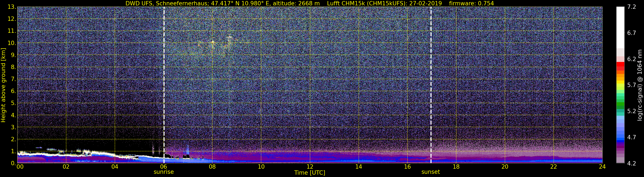Click the colorbar value '4.7'
This screenshot has height=177, width=644.
[632, 137]
